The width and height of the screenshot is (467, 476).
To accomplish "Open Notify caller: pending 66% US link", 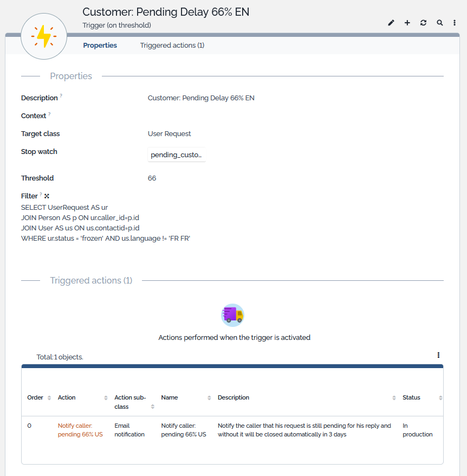I will click(x=80, y=430).
